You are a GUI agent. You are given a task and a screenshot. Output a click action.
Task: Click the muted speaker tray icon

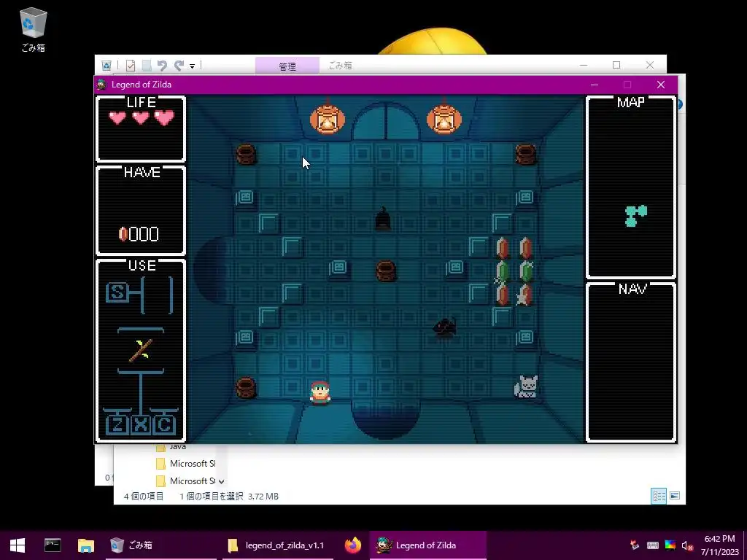pos(686,545)
